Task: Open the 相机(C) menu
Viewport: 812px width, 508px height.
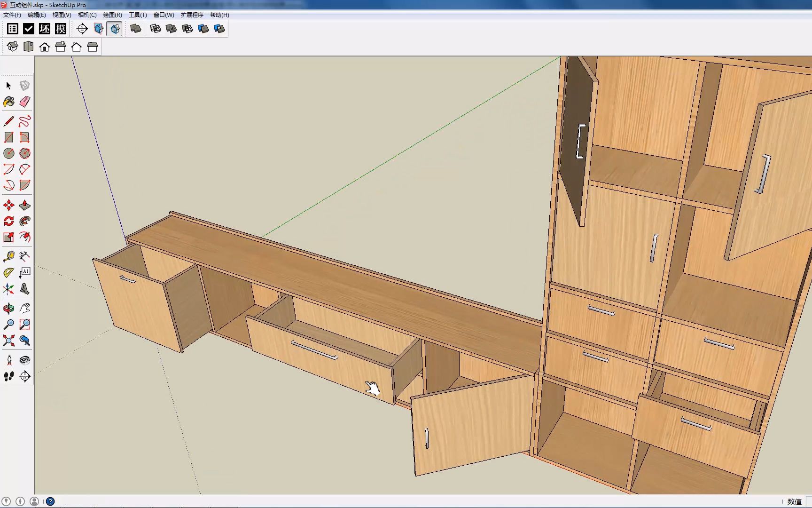Action: (87, 15)
